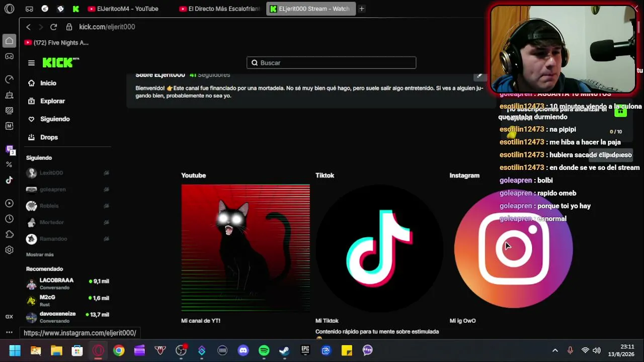Screen dimensions: 644x362
Task: Click the Mi Tiktok caption
Action: [x=327, y=321]
